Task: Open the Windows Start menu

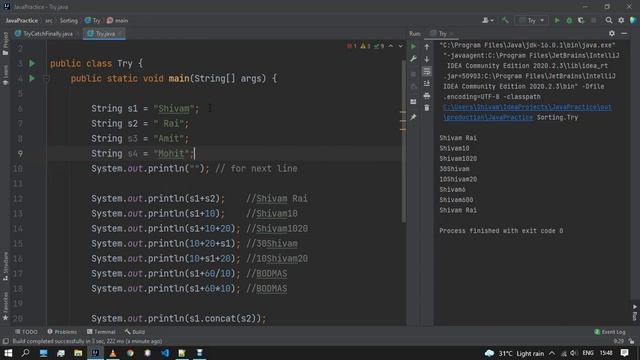Action: click(8, 353)
